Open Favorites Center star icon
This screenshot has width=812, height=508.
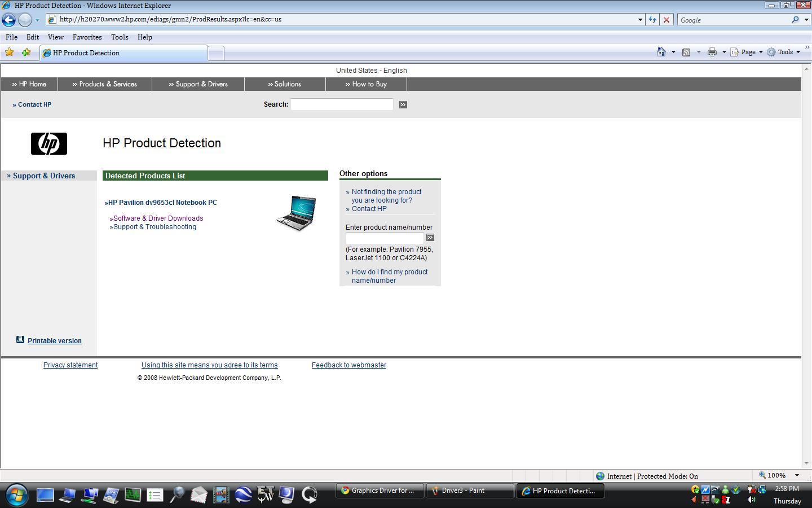tap(10, 52)
